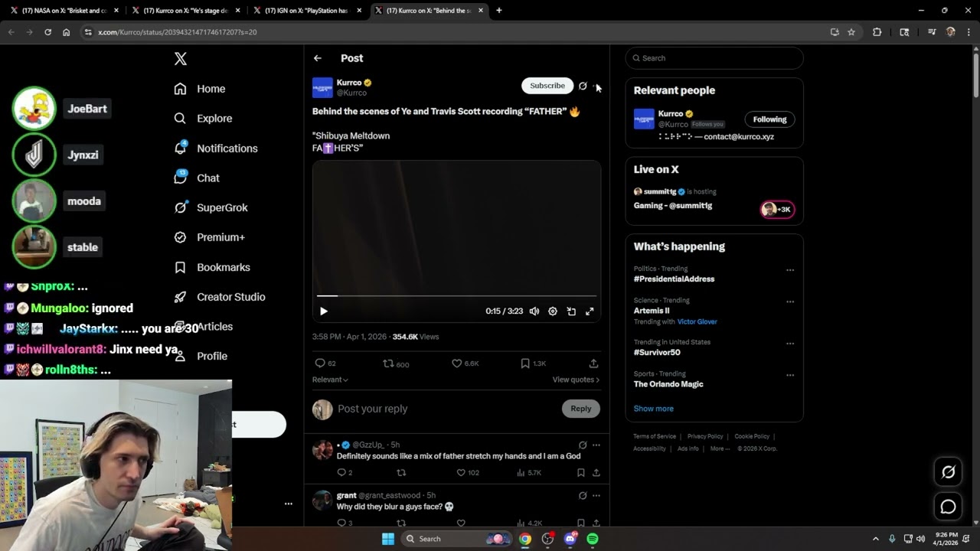Open Chat in the X sidebar
The width and height of the screenshot is (980, 551).
point(196,178)
